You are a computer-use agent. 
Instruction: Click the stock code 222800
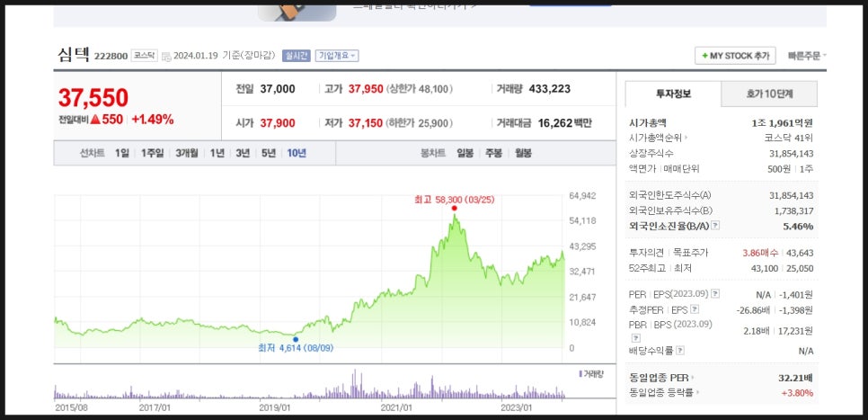tap(111, 56)
